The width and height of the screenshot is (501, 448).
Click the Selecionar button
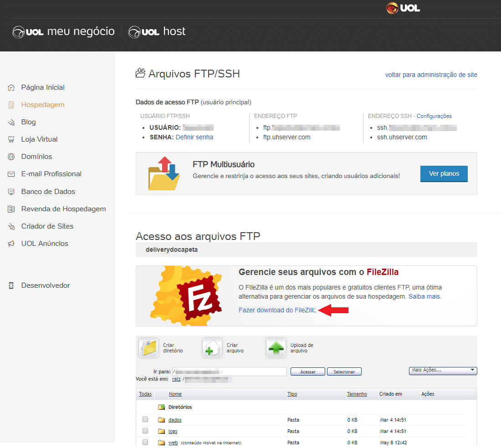344,372
